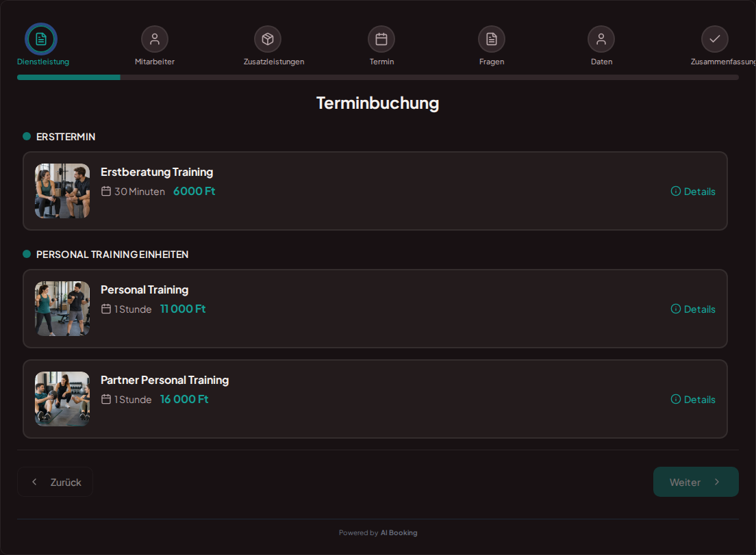Click the calendar icon in Personal Training row

106,309
